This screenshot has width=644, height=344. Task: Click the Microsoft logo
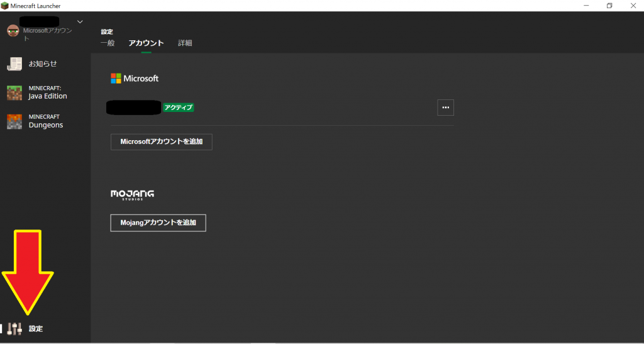point(135,79)
